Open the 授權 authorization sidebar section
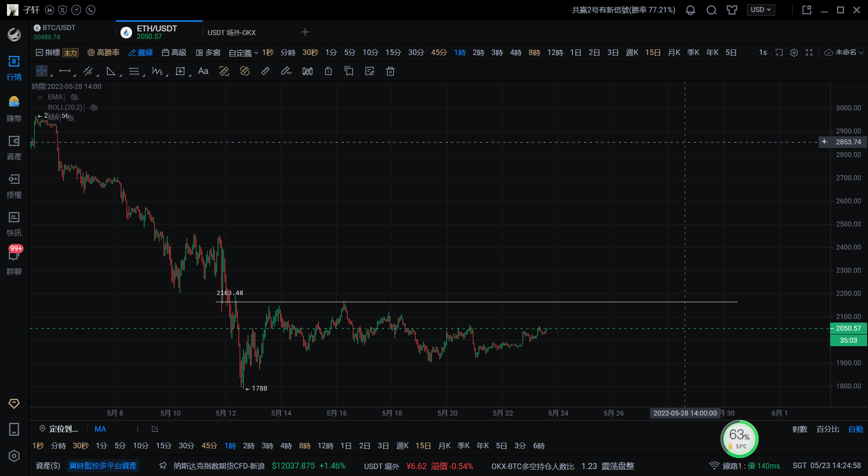868x476 pixels. pyautogui.click(x=14, y=186)
